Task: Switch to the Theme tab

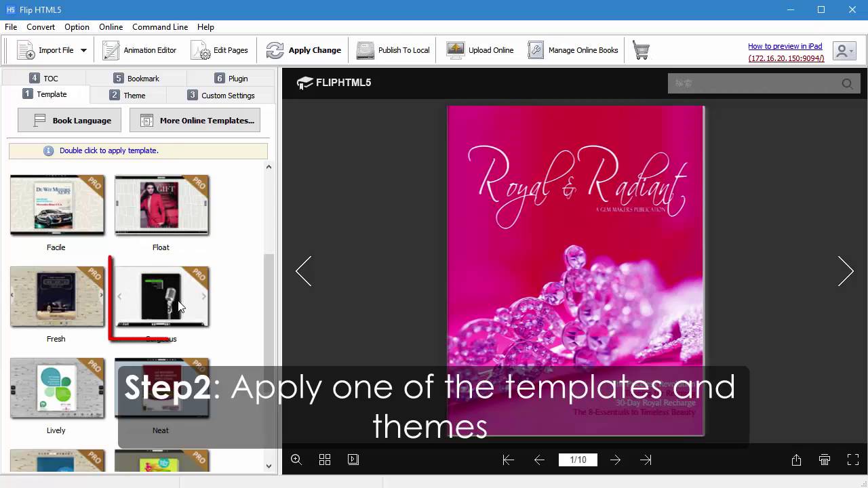Action: [127, 95]
